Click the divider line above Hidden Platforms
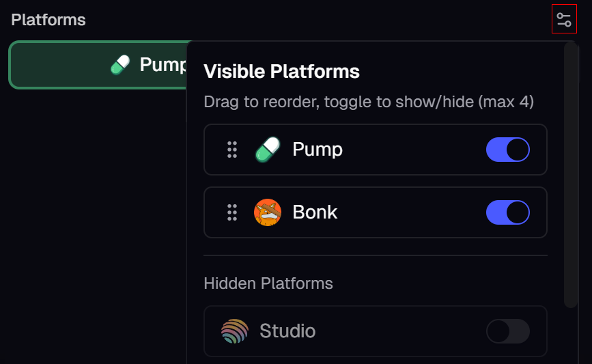Viewport: 592px width, 364px height. coord(376,255)
